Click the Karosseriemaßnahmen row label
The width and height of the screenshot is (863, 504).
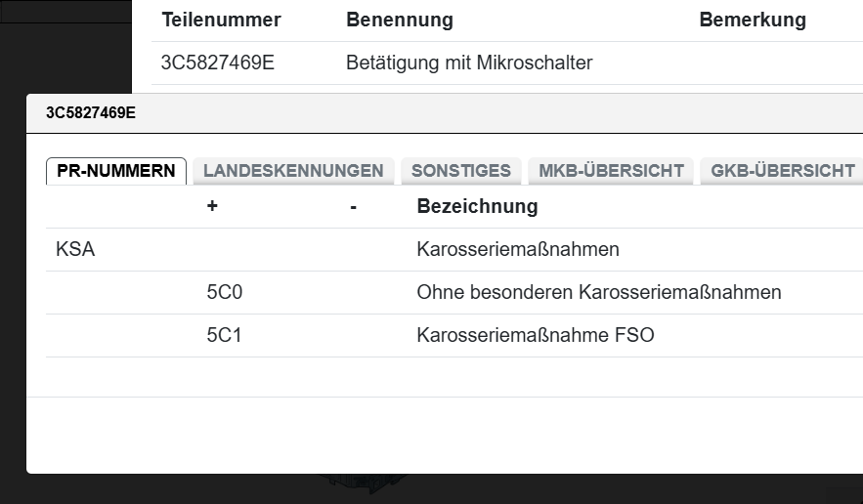518,249
